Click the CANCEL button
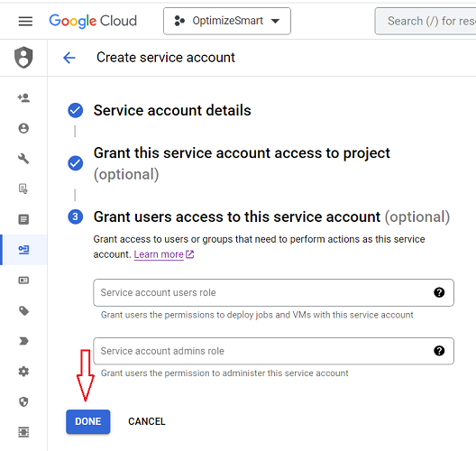The height and width of the screenshot is (451, 476). tap(147, 421)
